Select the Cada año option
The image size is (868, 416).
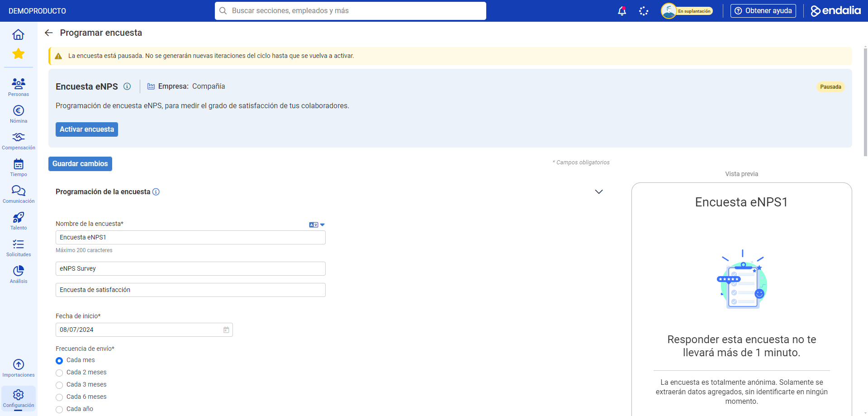59,410
